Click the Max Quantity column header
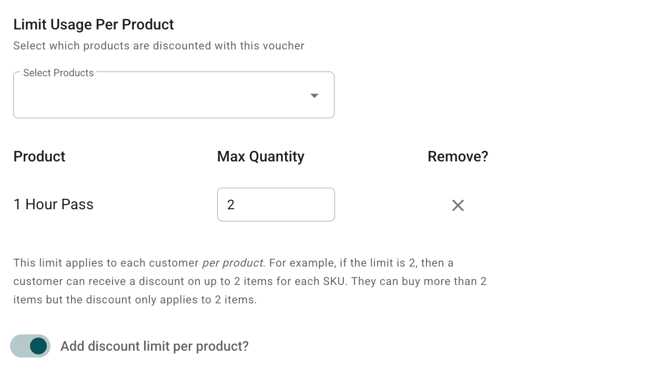670x367 pixels. pyautogui.click(x=261, y=156)
